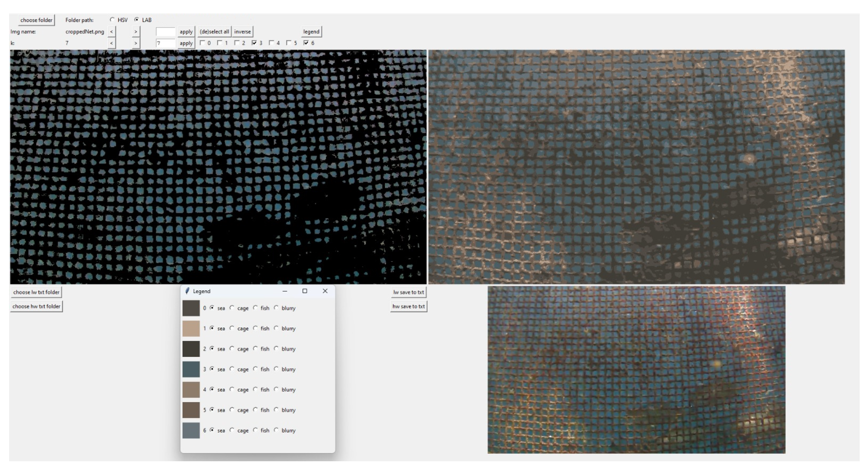Set cluster 4 to fish in Legend
Screen dimensions: 868x469
point(255,389)
